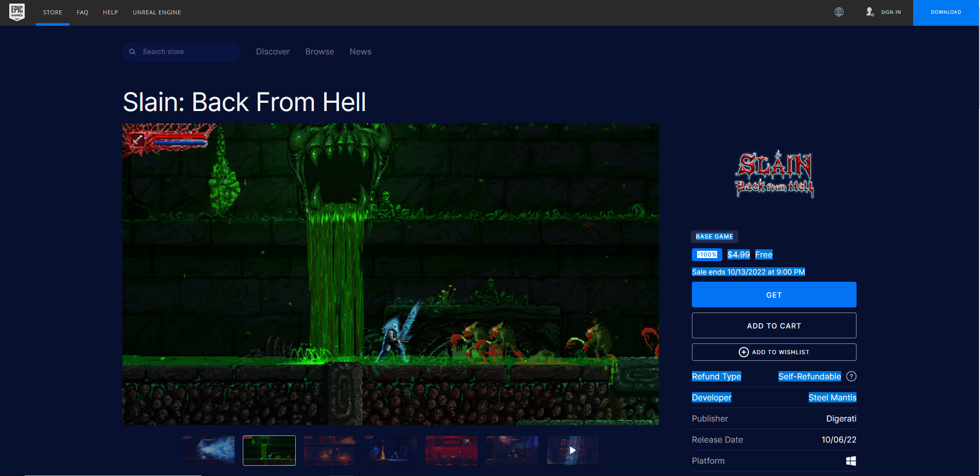
Task: Click the 'Developer' label
Action: [x=711, y=397]
